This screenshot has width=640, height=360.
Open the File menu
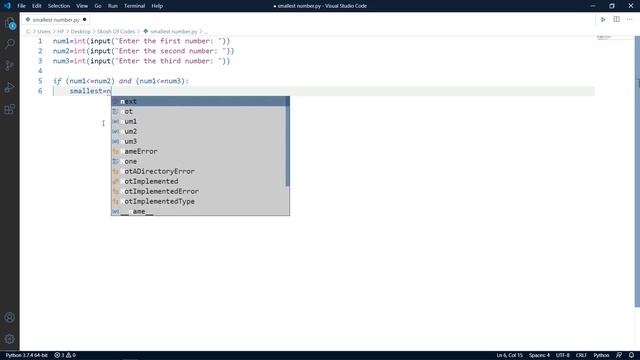21,6
